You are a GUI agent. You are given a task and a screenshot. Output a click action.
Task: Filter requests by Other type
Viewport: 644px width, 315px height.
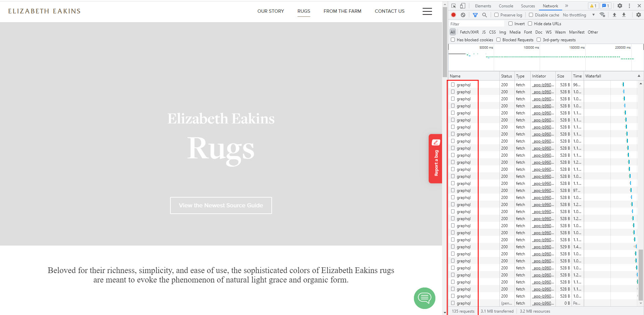[593, 32]
